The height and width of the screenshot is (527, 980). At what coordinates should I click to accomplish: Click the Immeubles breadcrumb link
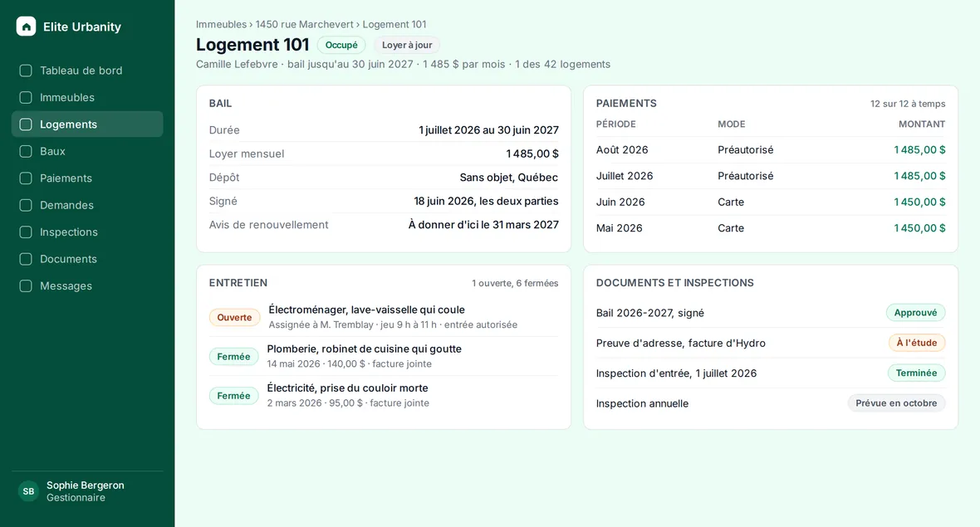[221, 24]
